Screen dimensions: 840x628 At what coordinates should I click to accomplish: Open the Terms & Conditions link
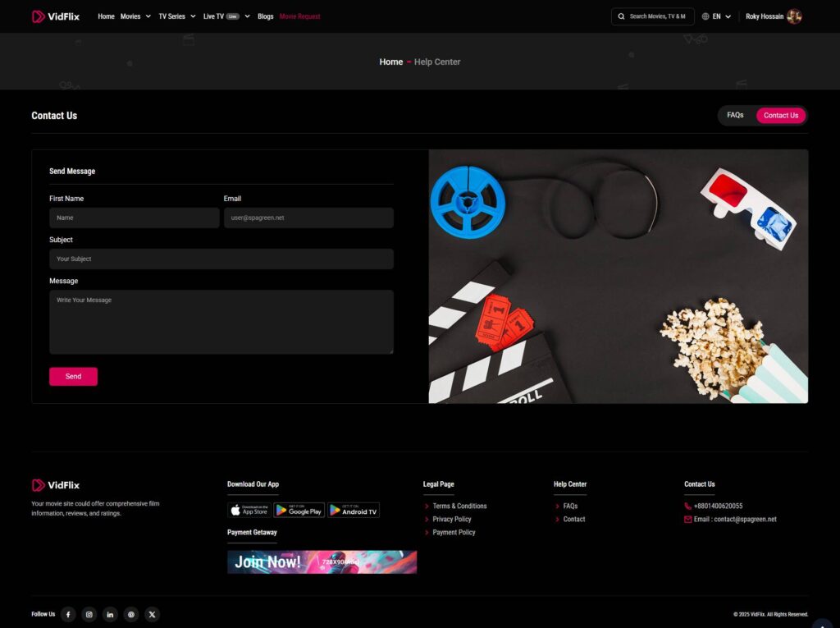click(x=459, y=507)
